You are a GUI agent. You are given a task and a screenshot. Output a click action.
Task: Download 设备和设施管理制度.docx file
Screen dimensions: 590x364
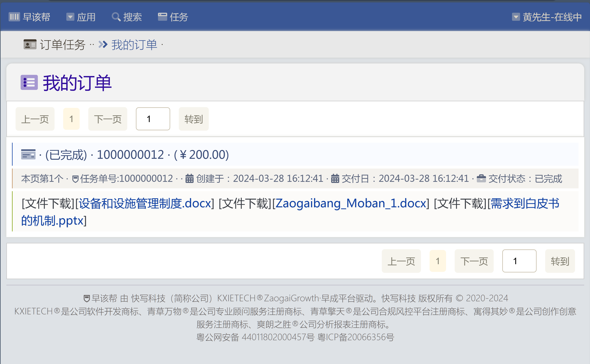145,203
